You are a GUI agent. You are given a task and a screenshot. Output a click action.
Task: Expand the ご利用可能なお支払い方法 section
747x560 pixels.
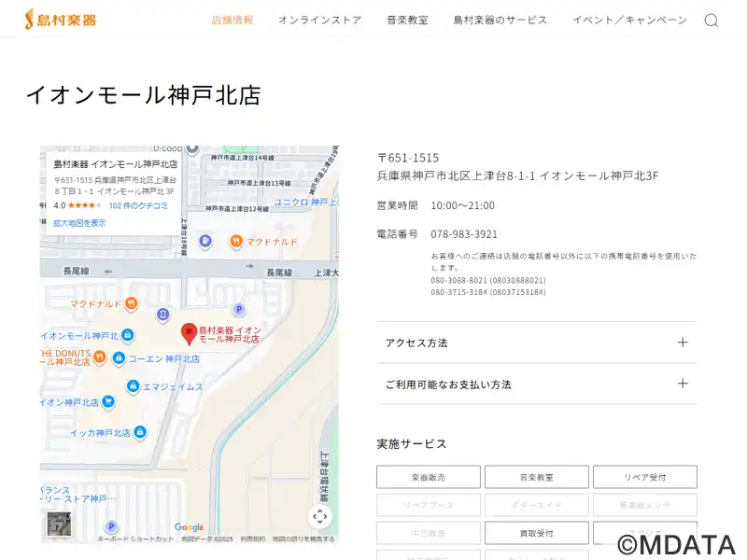pyautogui.click(x=536, y=384)
